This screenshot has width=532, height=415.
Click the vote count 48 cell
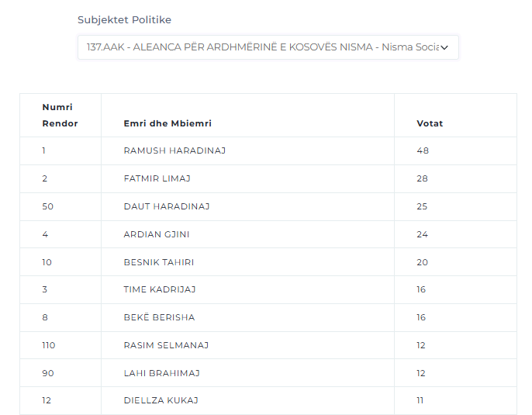(x=455, y=151)
